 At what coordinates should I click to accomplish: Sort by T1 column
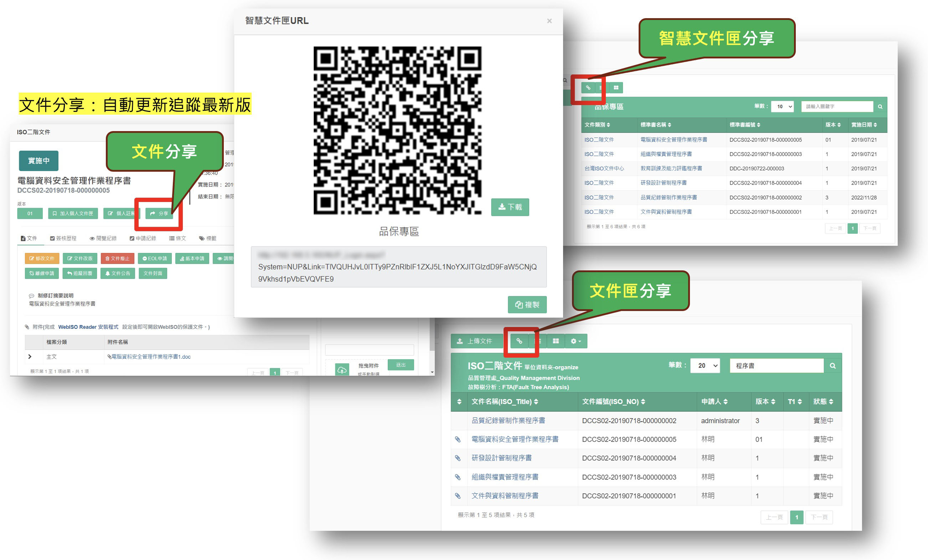795,401
